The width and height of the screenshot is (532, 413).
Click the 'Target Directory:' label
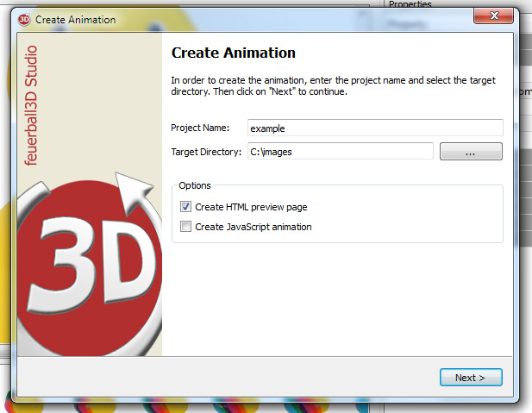click(206, 152)
